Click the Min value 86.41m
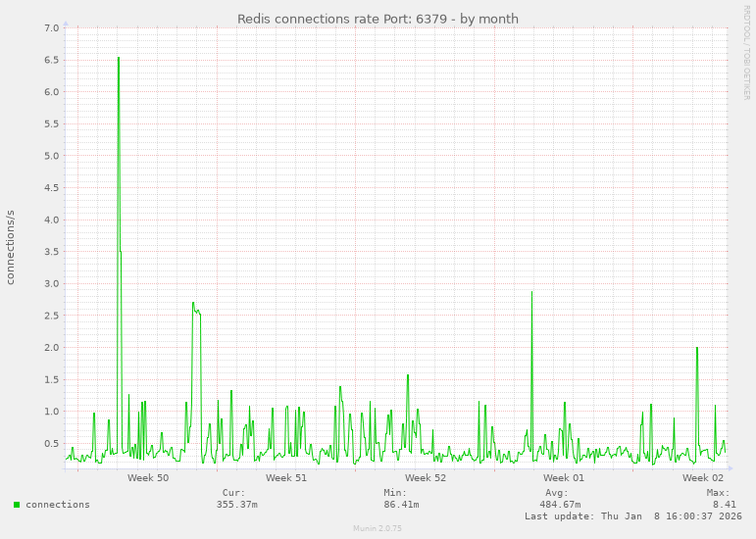 [x=401, y=505]
